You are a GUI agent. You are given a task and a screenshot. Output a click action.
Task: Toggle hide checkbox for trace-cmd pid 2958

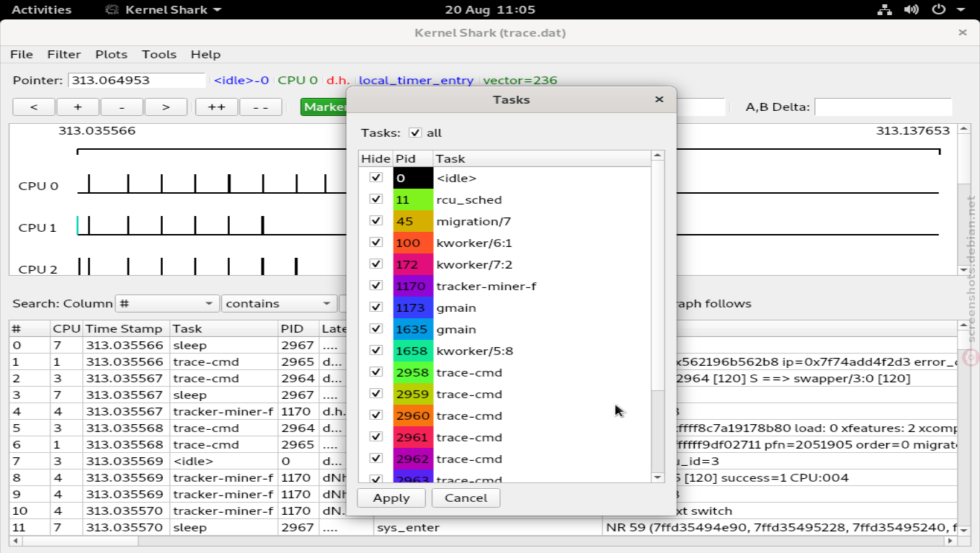coord(375,372)
